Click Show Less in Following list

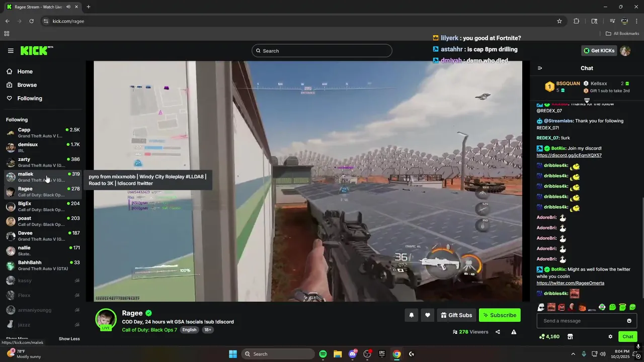pos(69,339)
